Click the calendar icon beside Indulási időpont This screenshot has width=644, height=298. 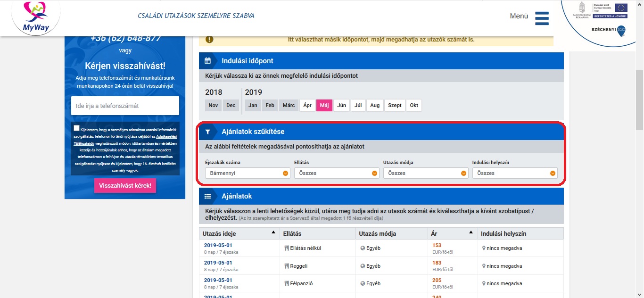point(207,61)
